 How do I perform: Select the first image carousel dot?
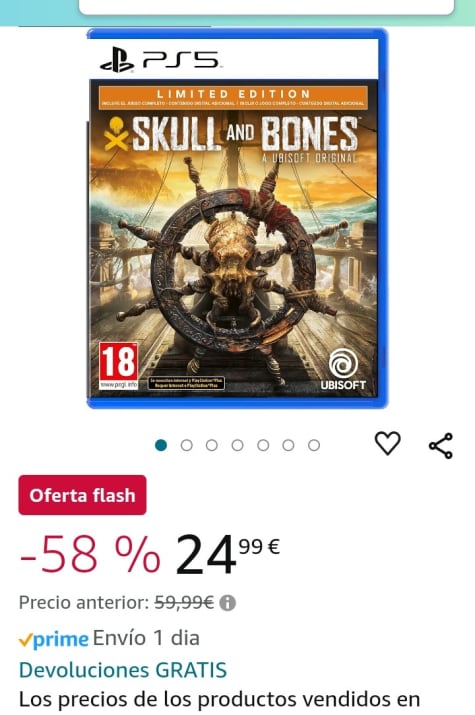[x=161, y=445]
